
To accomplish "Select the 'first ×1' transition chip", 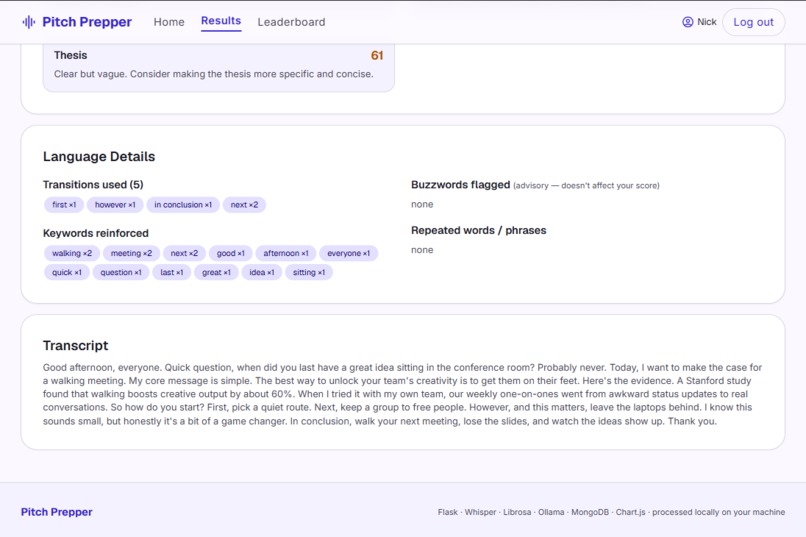I will pos(64,205).
